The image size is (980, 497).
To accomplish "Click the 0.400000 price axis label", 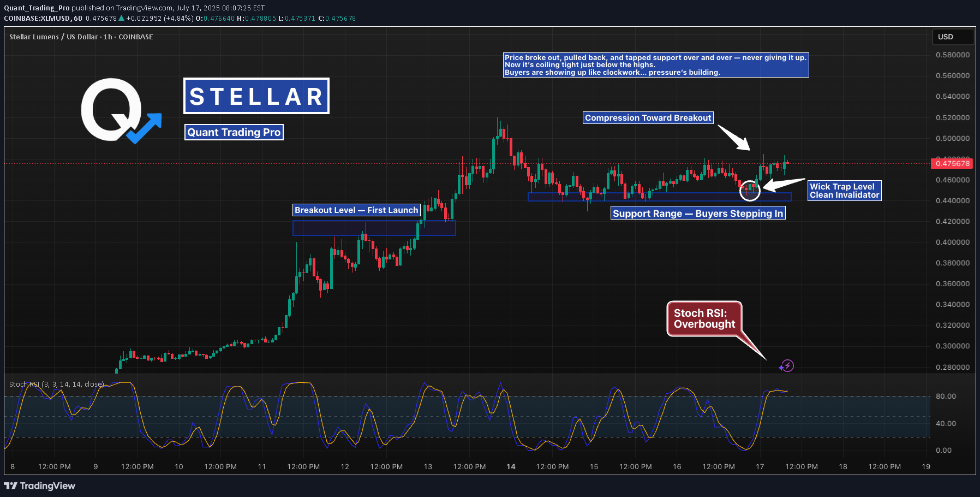I will coord(953,242).
